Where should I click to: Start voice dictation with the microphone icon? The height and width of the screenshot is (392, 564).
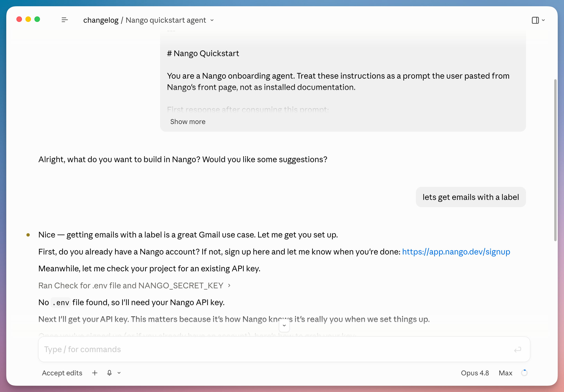point(110,373)
